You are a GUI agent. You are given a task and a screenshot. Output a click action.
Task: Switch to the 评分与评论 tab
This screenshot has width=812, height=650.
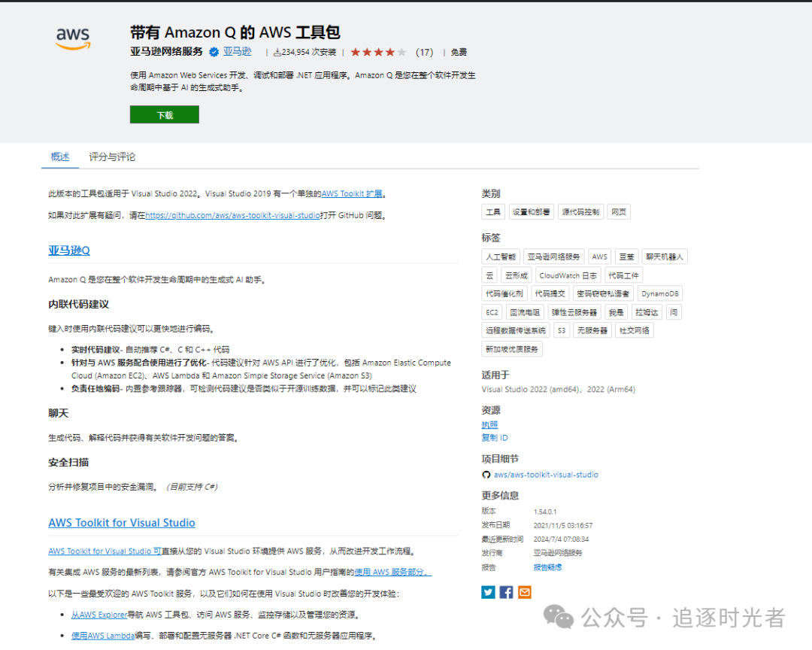112,156
